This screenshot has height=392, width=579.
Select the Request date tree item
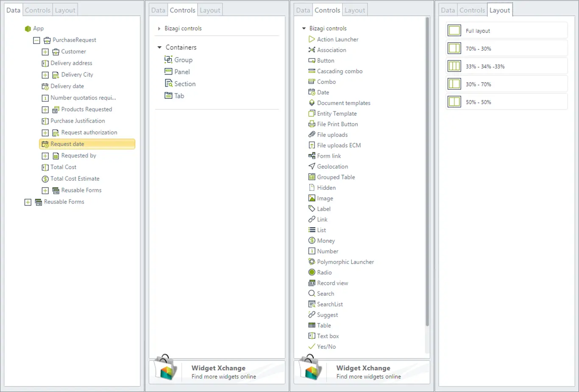[x=87, y=144]
